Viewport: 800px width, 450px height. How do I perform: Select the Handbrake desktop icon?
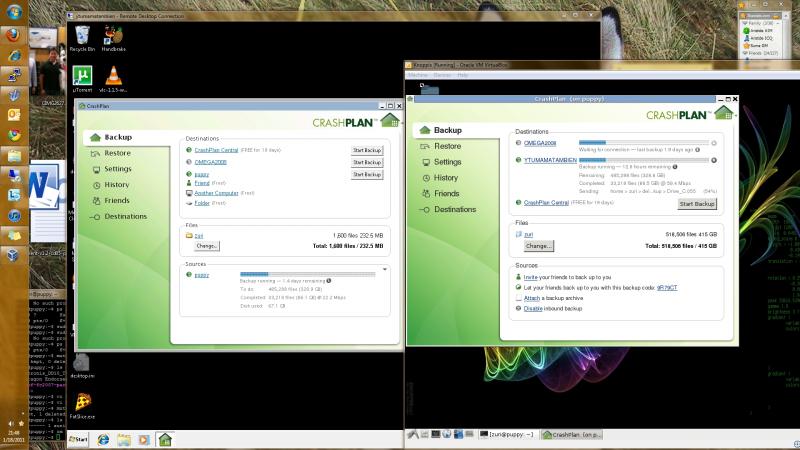pos(113,35)
